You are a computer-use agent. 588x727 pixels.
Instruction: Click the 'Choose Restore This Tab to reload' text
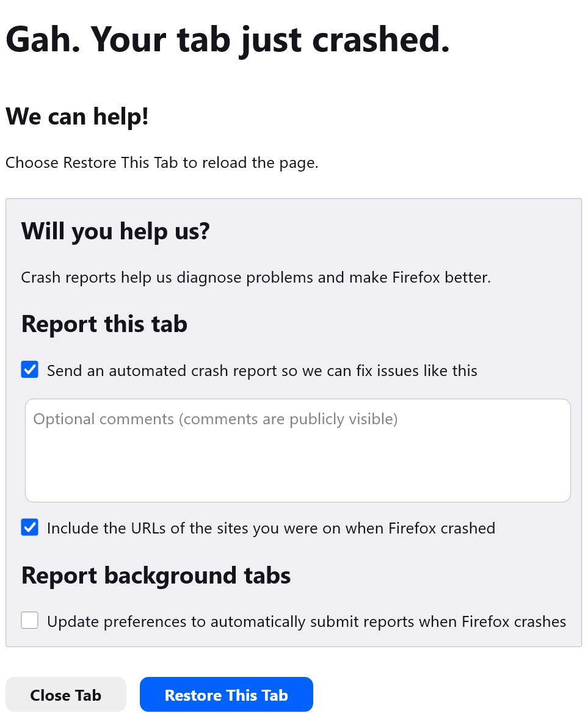pyautogui.click(x=162, y=163)
